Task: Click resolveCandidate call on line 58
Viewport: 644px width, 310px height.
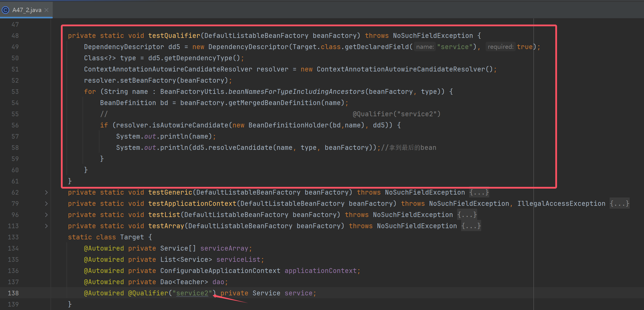Action: 240,148
